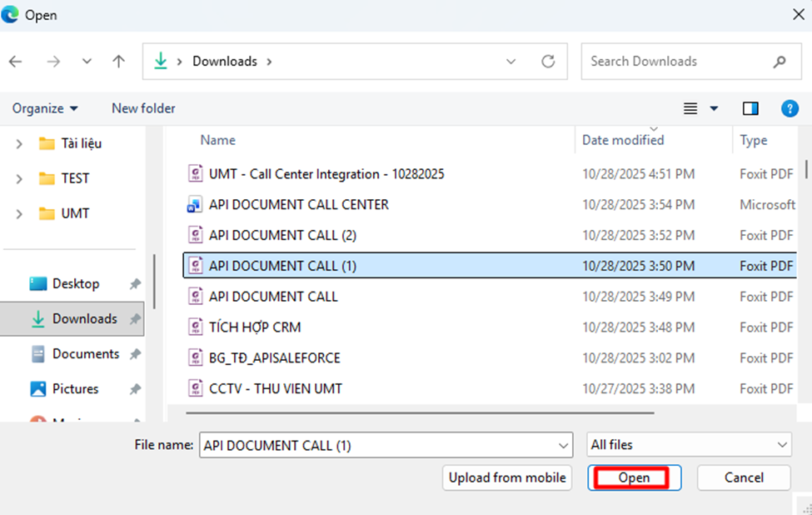This screenshot has height=515, width=812.
Task: Select the Word file API DOCUMENT CALL CENTER
Action: (x=298, y=204)
